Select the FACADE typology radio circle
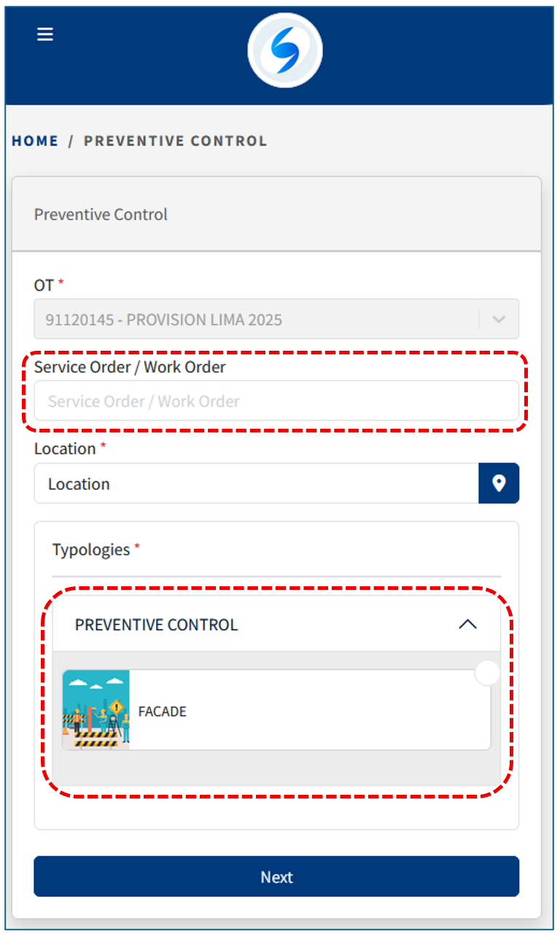The width and height of the screenshot is (560, 937). click(x=487, y=673)
